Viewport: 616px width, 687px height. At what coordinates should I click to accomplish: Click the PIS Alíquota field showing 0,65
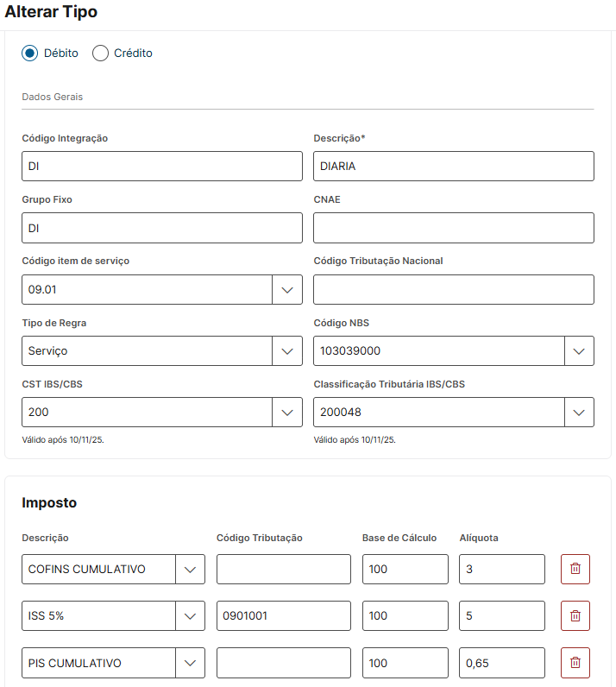[502, 663]
